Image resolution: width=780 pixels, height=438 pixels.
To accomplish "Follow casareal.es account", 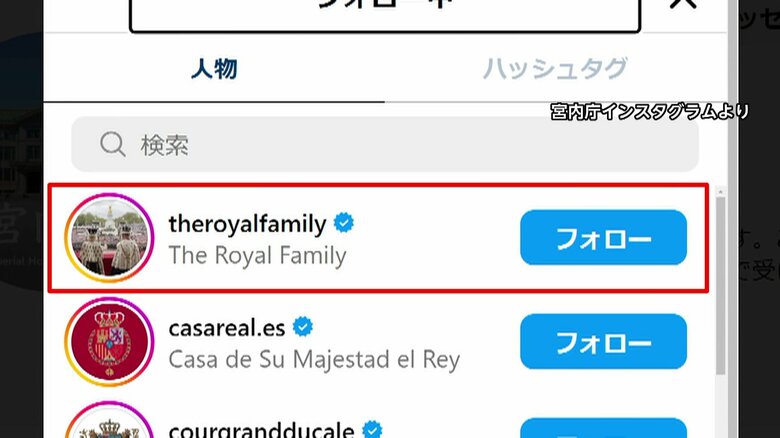I will pos(603,341).
